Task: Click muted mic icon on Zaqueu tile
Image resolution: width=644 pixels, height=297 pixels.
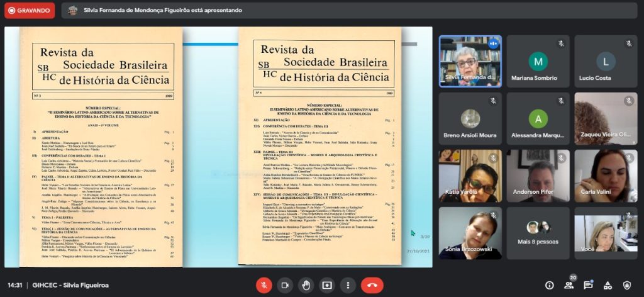Action: coord(629,101)
